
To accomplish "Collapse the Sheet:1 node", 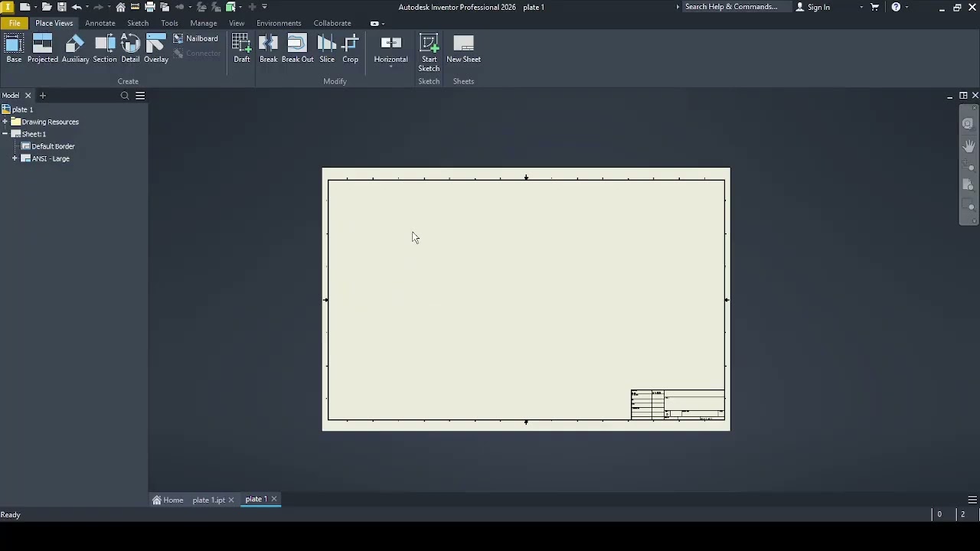I will pos(5,134).
